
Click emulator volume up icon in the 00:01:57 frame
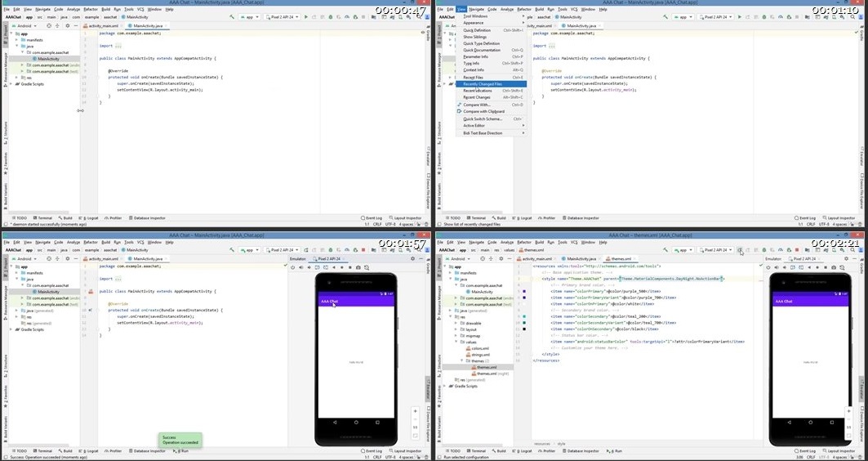coord(301,267)
